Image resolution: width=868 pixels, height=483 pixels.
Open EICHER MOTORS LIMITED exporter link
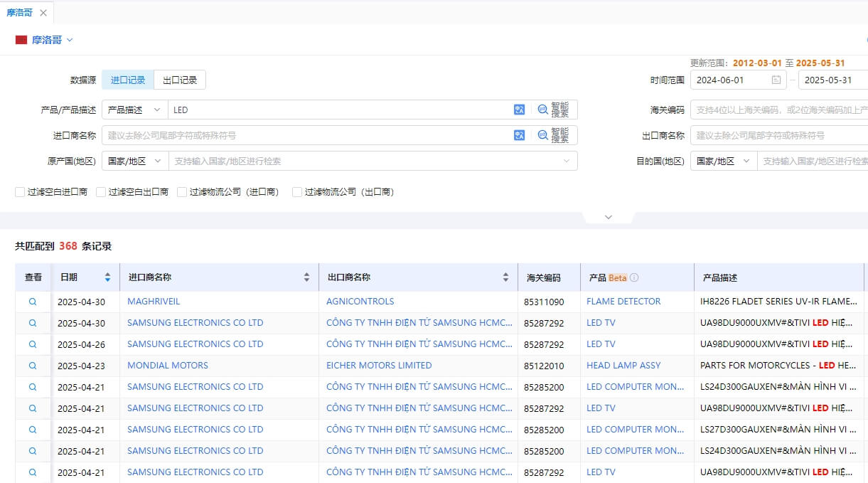379,366
